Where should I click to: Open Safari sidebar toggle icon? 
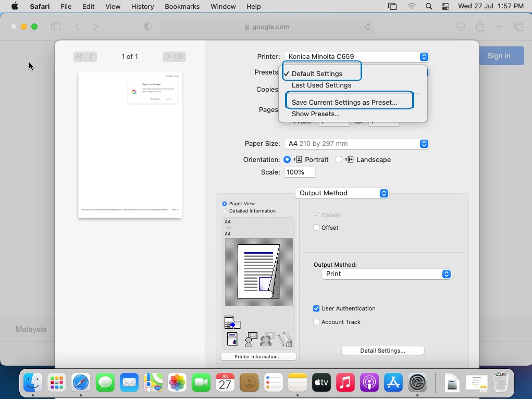pyautogui.click(x=56, y=27)
